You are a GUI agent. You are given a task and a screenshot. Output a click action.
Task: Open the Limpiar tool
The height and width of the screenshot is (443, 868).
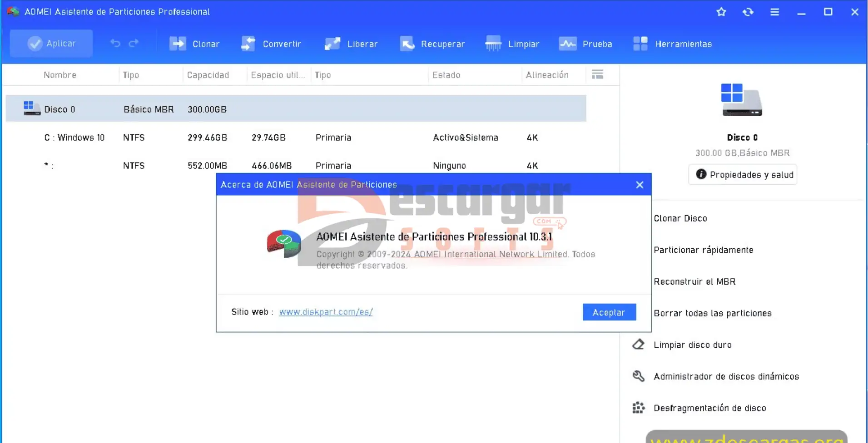(512, 44)
